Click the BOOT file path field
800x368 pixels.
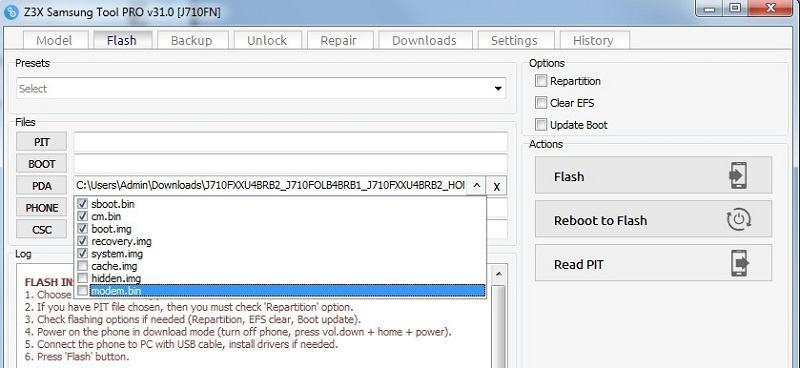290,164
